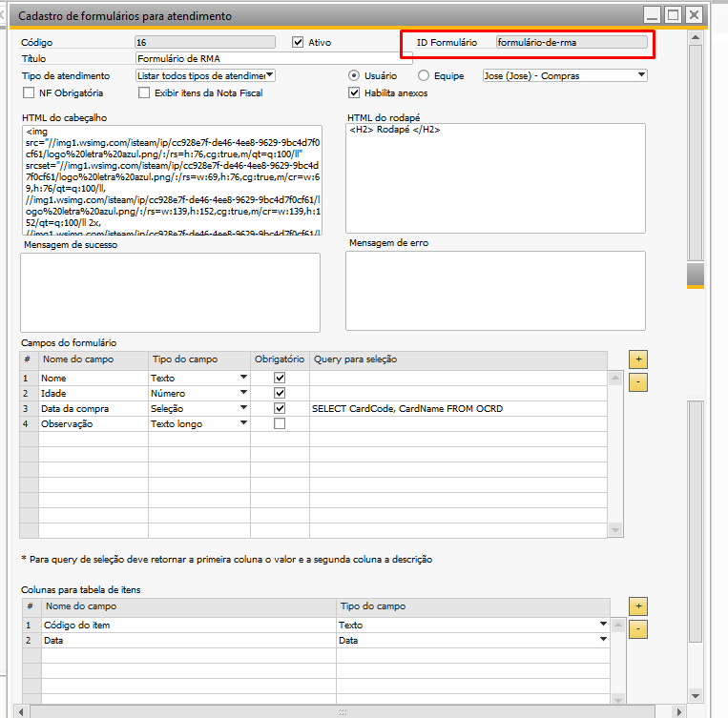728x718 pixels.
Task: Uncheck Obrigatório for Data da compra
Action: pos(280,408)
